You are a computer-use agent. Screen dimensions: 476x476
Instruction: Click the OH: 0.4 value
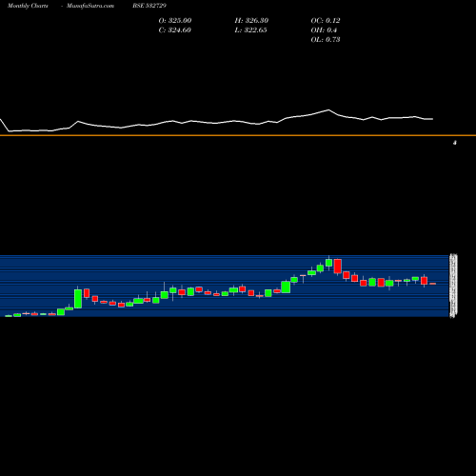click(x=324, y=30)
